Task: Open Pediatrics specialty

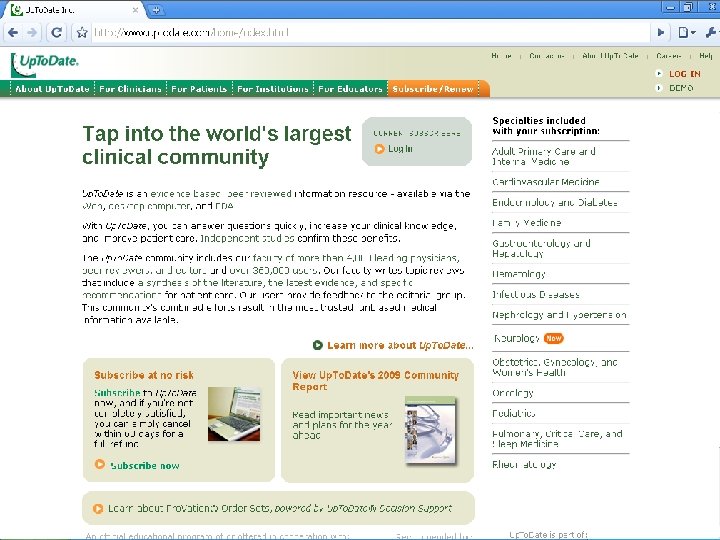Action: (x=513, y=413)
